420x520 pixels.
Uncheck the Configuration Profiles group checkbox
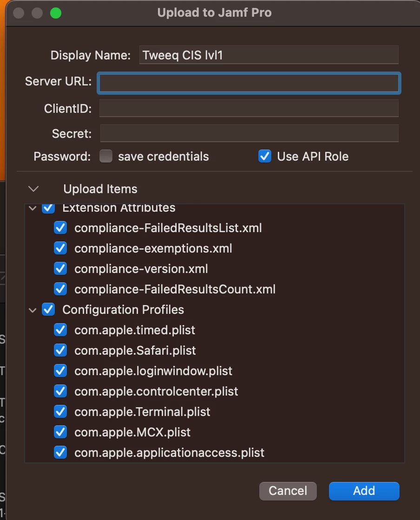coord(48,309)
